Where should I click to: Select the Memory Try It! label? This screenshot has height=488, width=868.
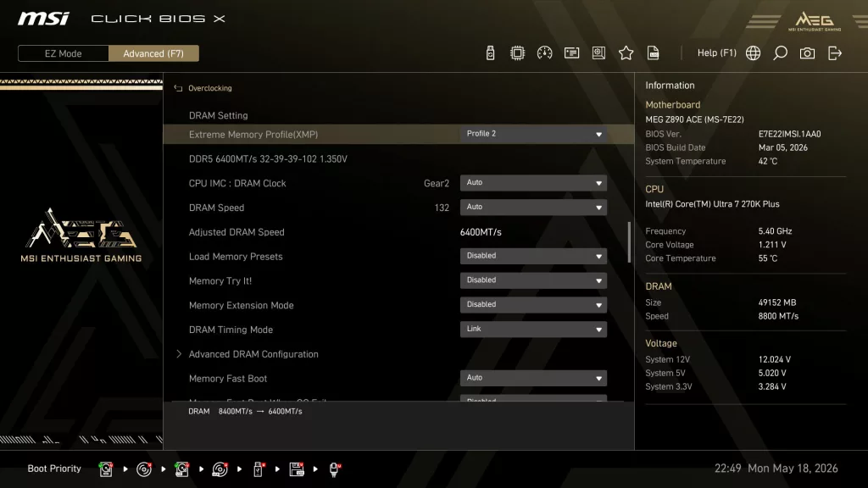220,281
